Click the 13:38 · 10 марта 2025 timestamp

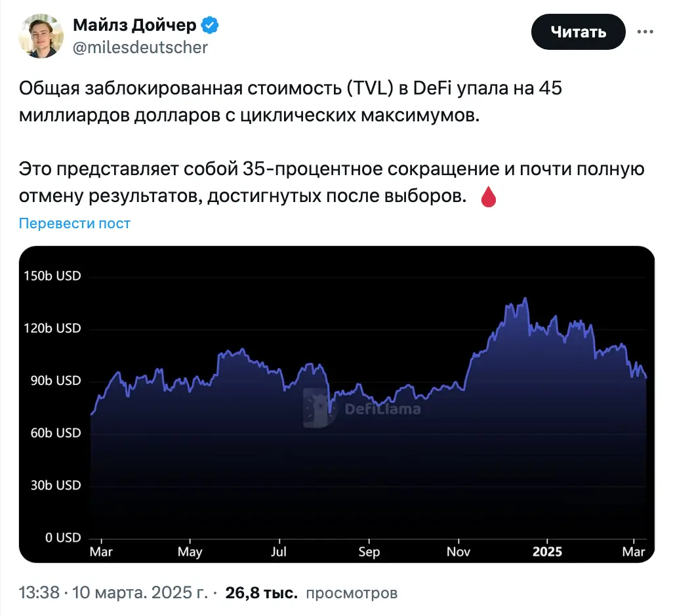click(113, 593)
